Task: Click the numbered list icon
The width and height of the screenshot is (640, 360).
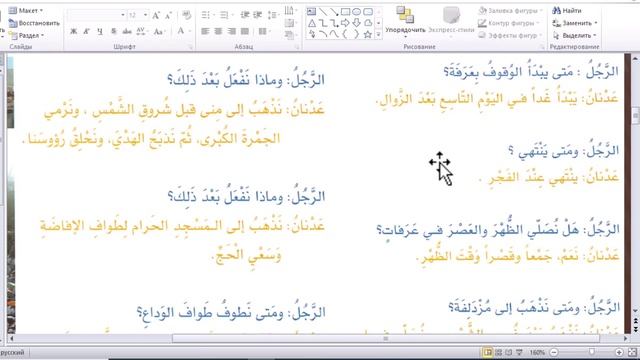Action: coord(225,16)
